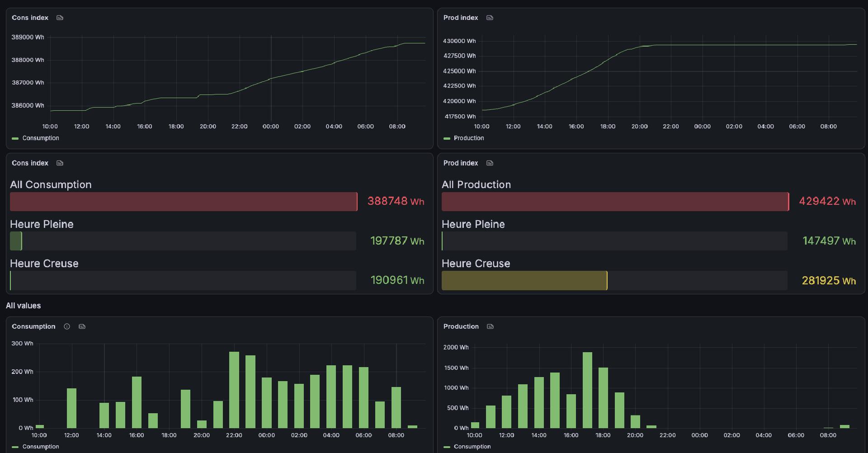The image size is (868, 453).
Task: Select the red All Consumption gauge bar
Action: (184, 202)
